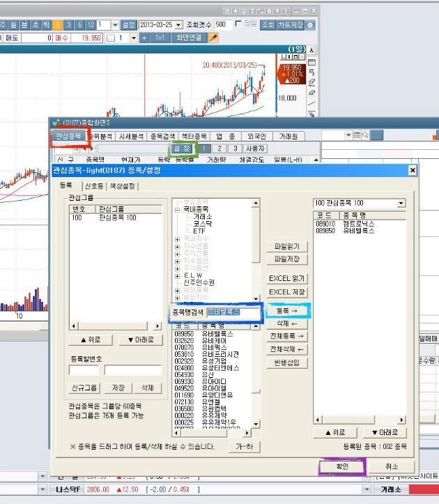
Task: Click the 1x1 chart layout button
Action: tap(160, 38)
